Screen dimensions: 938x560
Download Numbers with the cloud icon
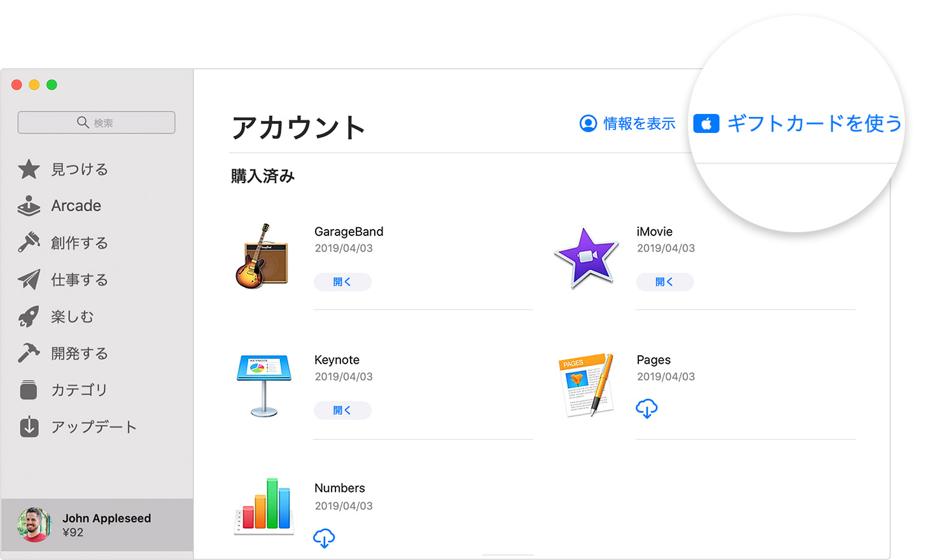[324, 538]
